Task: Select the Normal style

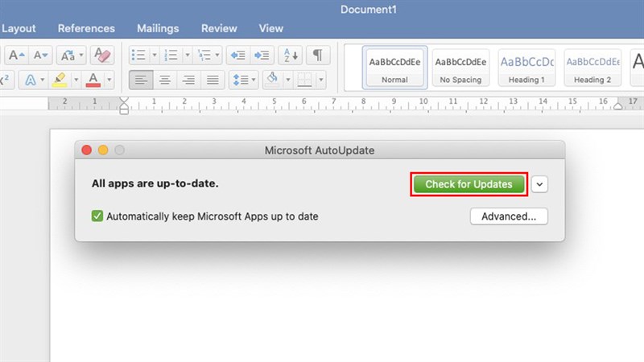Action: [x=394, y=68]
